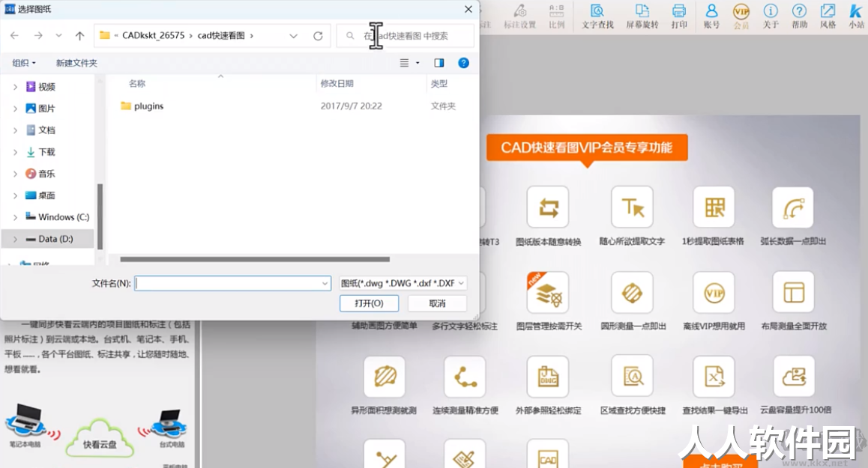This screenshot has width=868, height=468.
Task: Go back in the file dialog
Action: click(x=14, y=35)
